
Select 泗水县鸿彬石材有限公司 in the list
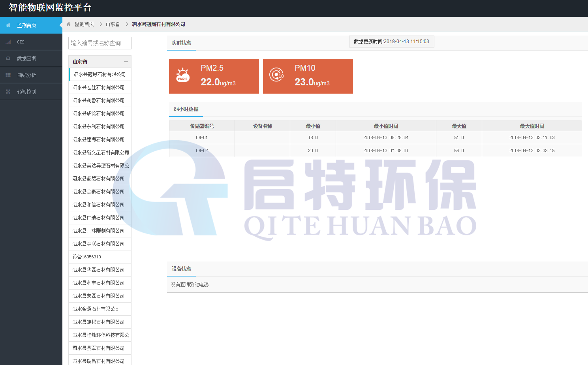(x=100, y=322)
